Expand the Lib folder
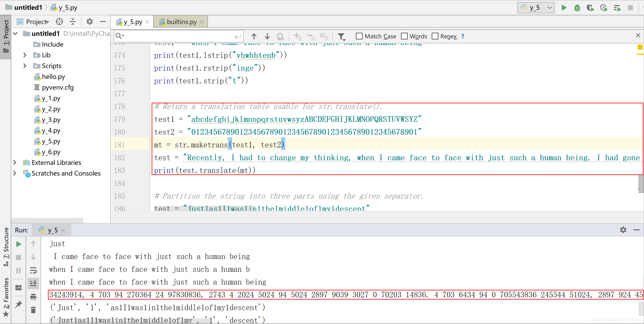Image resolution: width=644 pixels, height=324 pixels. point(25,55)
